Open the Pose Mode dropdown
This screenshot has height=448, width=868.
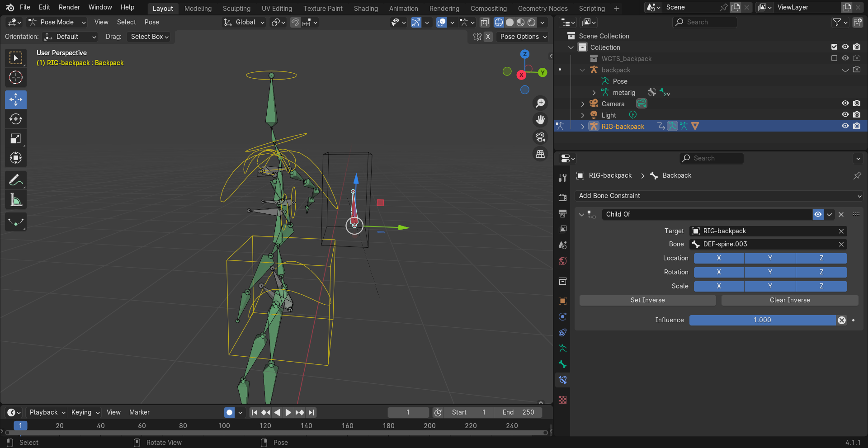point(57,22)
